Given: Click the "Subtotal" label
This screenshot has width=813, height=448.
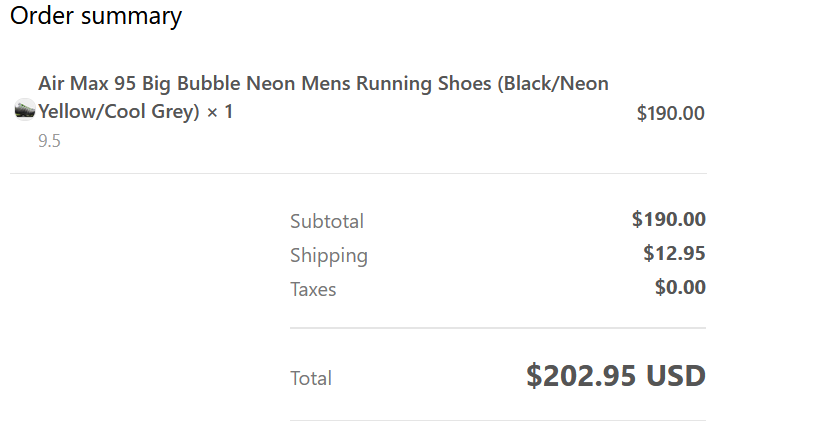Looking at the screenshot, I should click(327, 221).
